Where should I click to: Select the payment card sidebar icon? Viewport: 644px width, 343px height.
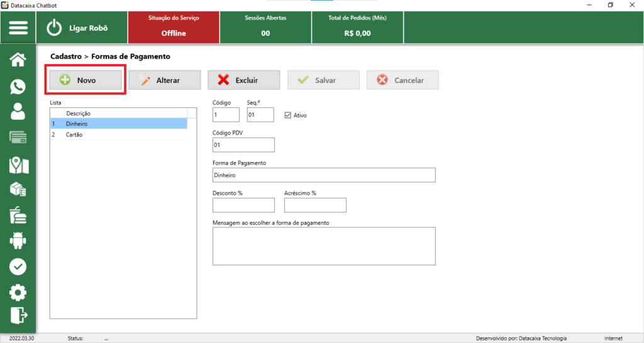point(18,138)
